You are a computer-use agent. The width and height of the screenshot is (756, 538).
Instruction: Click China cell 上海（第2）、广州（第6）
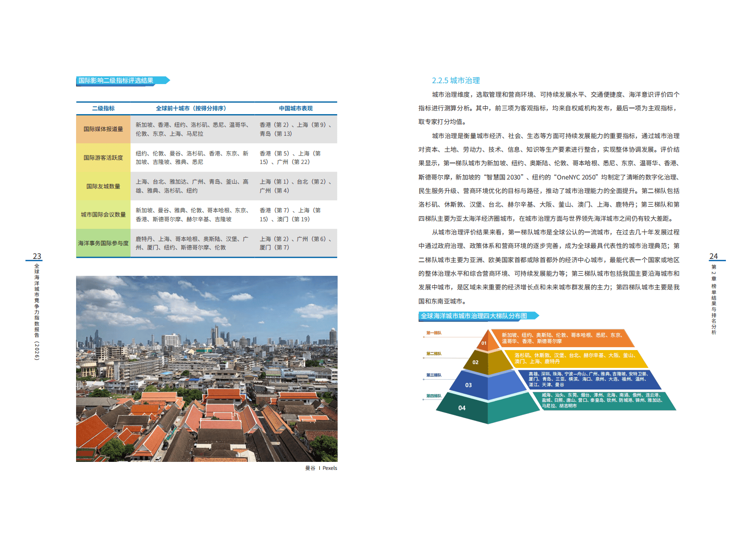pyautogui.click(x=296, y=243)
